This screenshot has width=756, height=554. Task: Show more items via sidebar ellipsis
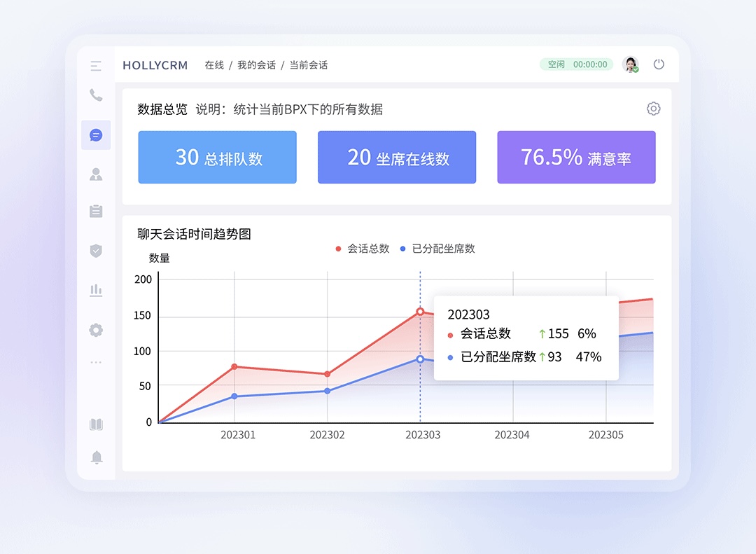tap(96, 362)
